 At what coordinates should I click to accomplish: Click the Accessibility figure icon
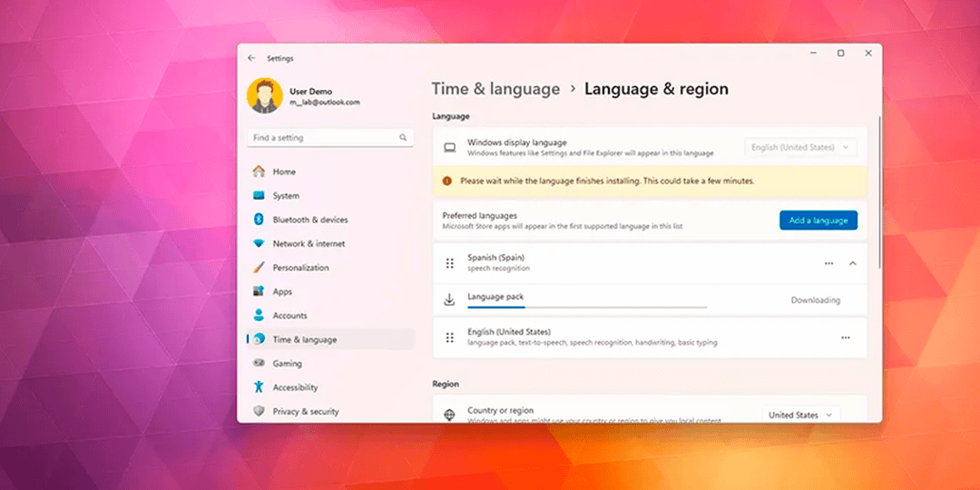click(x=259, y=387)
